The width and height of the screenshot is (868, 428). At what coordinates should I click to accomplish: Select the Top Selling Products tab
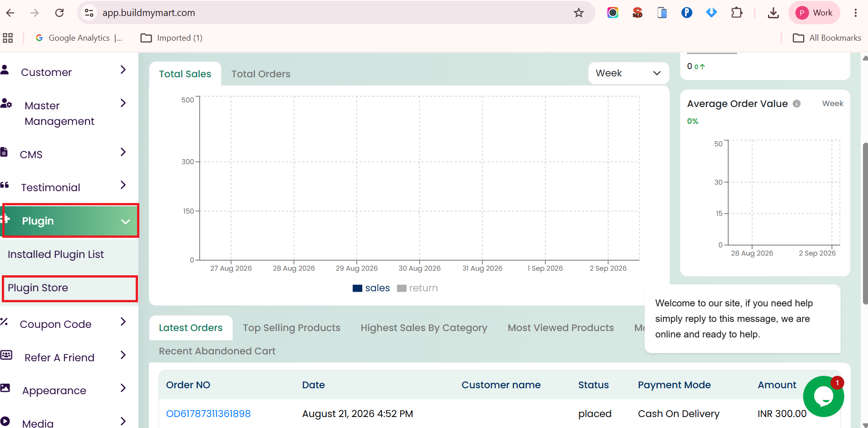pyautogui.click(x=291, y=328)
